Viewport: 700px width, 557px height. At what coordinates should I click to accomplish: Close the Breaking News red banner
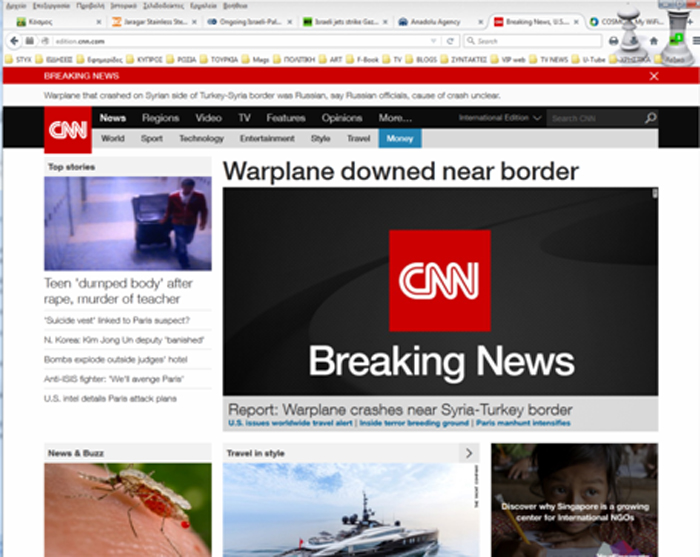pos(654,76)
